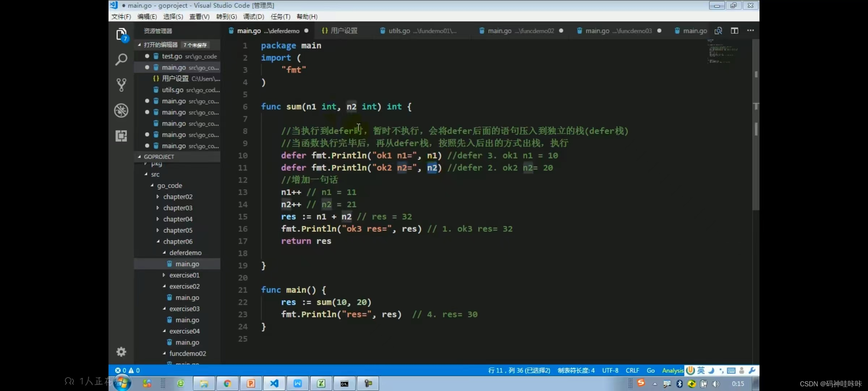868x391 pixels.
Task: Click Analysis in the status bar
Action: 673,370
